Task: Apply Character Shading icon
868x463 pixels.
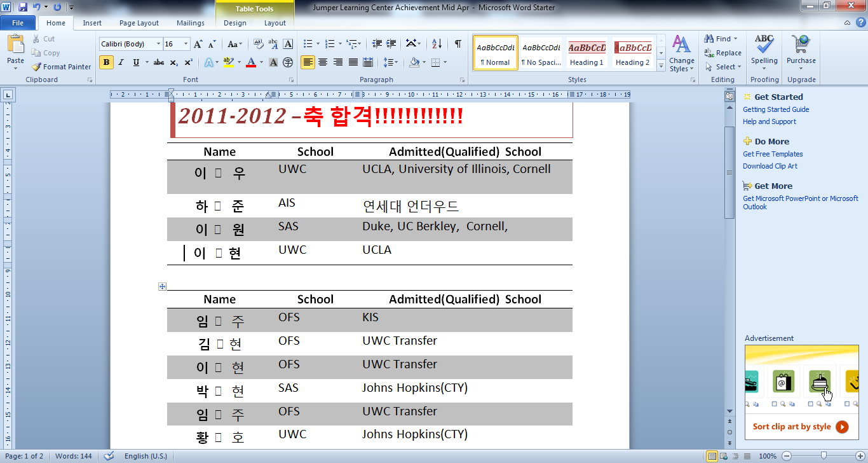Action: pos(273,62)
